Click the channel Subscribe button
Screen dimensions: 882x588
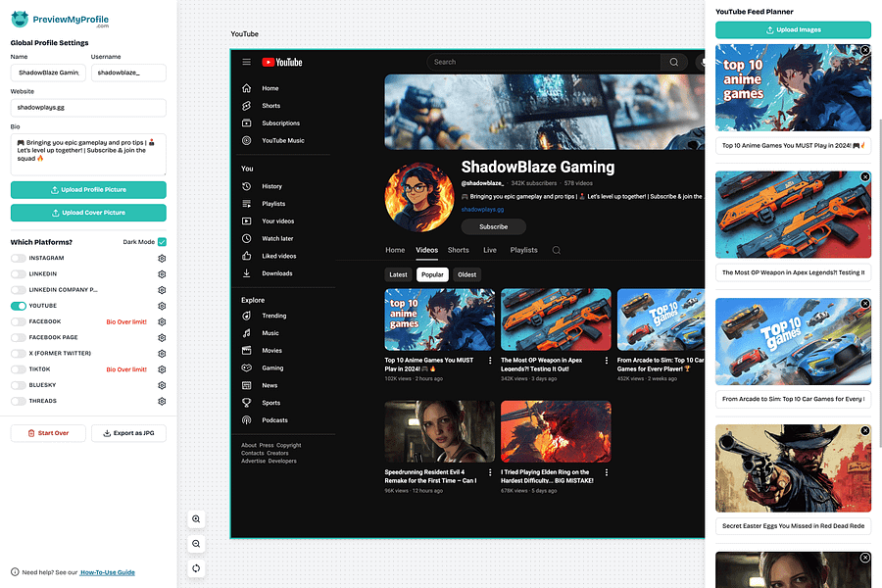(493, 226)
